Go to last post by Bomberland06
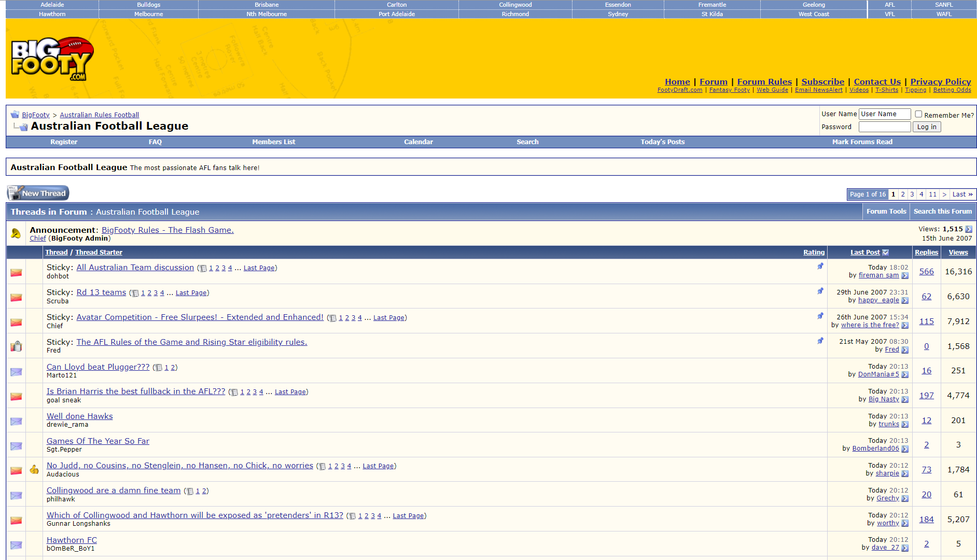Viewport: 977px width, 560px height. tap(905, 449)
